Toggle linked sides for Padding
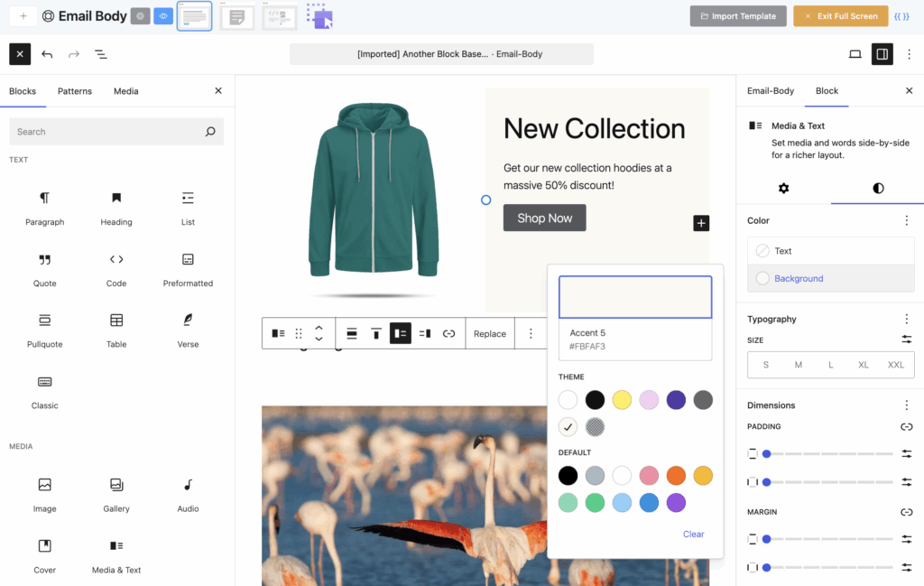This screenshot has height=586, width=924. (906, 427)
